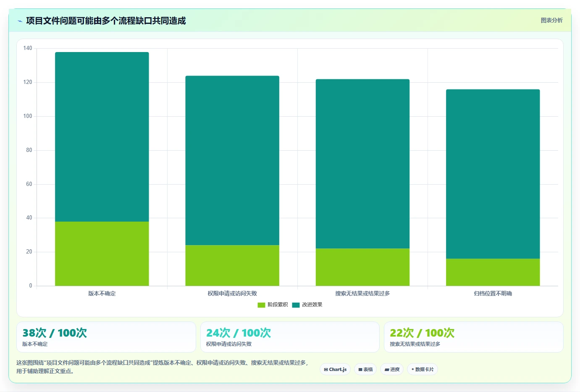Open the 38次 / 100次 stat card

[106, 337]
